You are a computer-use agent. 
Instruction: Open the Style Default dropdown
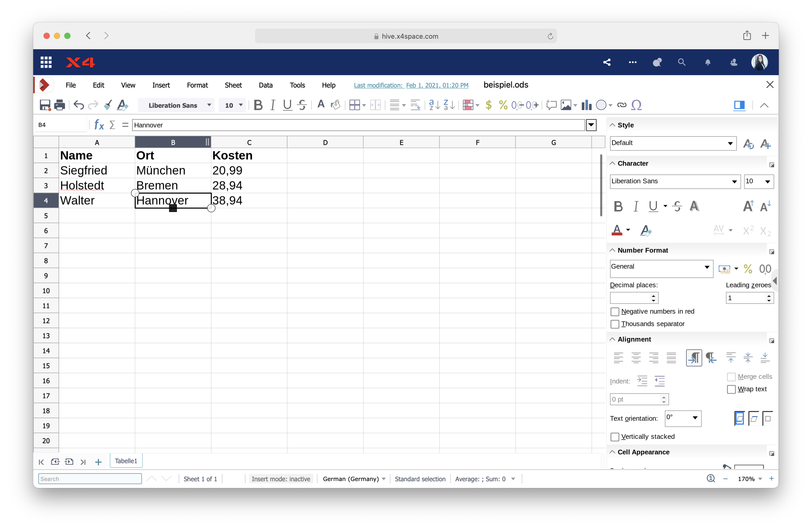tap(730, 143)
